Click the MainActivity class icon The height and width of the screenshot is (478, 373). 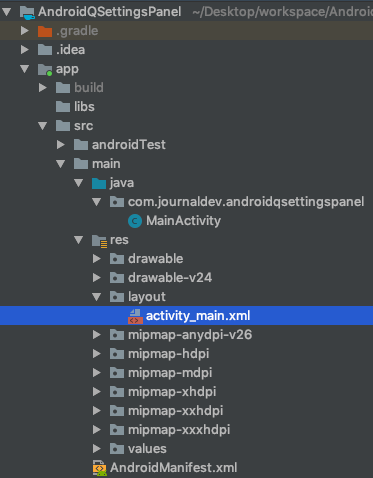coord(135,221)
